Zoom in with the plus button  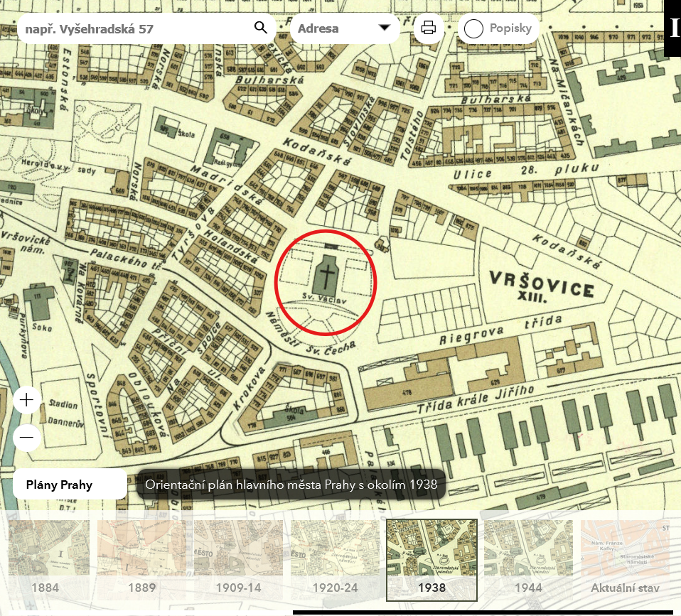tap(27, 400)
